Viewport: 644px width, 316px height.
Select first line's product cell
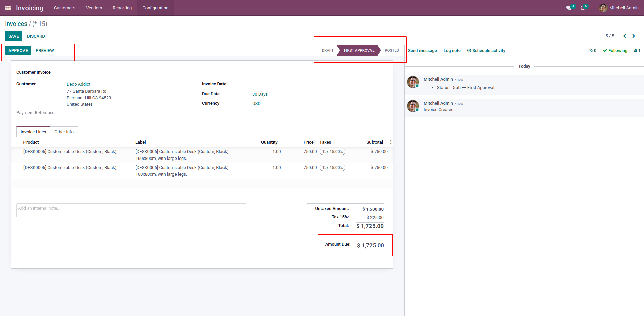(x=70, y=152)
